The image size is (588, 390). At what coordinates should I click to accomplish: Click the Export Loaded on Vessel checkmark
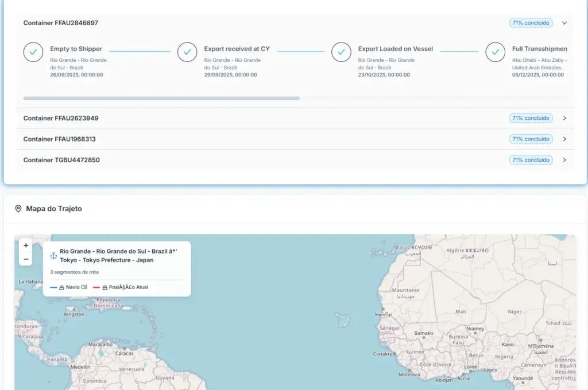coord(341,52)
